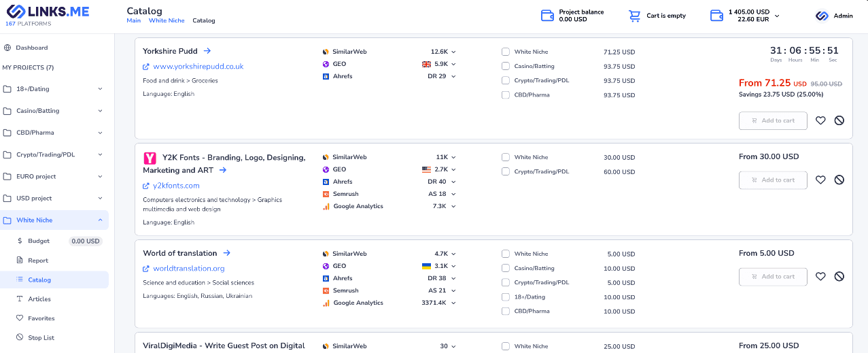868x353 pixels.
Task: Expand the 18+/Dating project folder
Action: coord(100,89)
